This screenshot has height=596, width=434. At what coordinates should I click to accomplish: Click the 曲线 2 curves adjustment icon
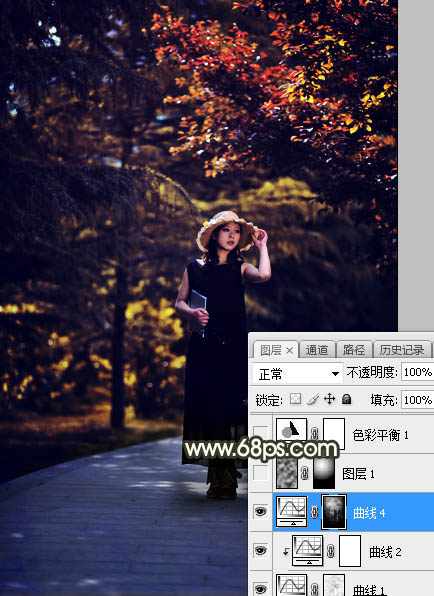(x=308, y=550)
